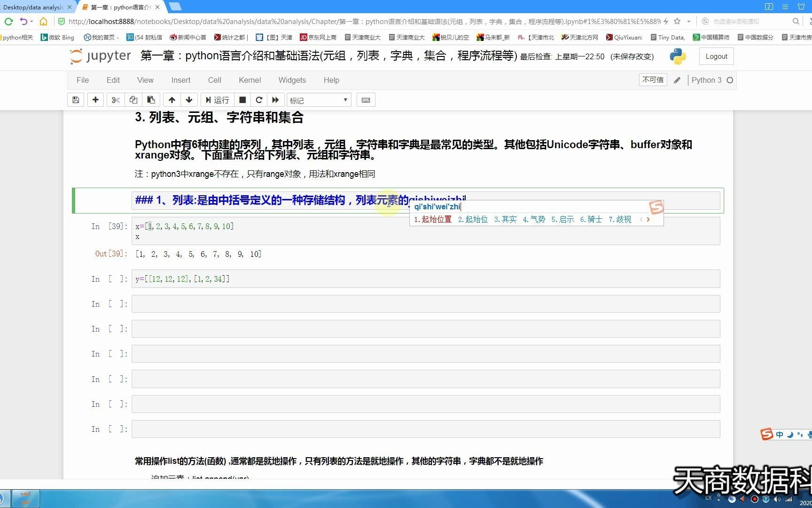Interrupt the kernel with the stop icon
The image size is (812, 508).
coord(242,100)
